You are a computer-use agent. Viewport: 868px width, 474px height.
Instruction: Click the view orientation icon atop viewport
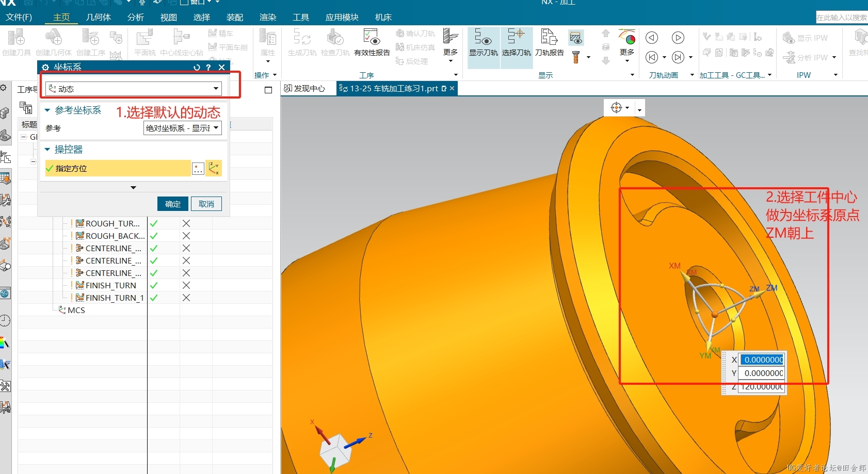(616, 107)
